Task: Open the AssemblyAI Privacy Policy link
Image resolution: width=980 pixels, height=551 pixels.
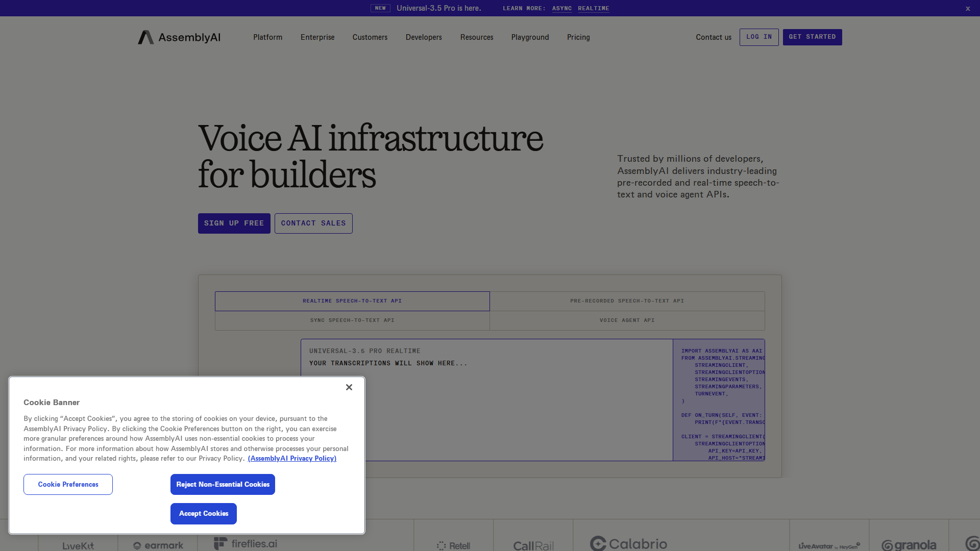Action: click(x=292, y=459)
